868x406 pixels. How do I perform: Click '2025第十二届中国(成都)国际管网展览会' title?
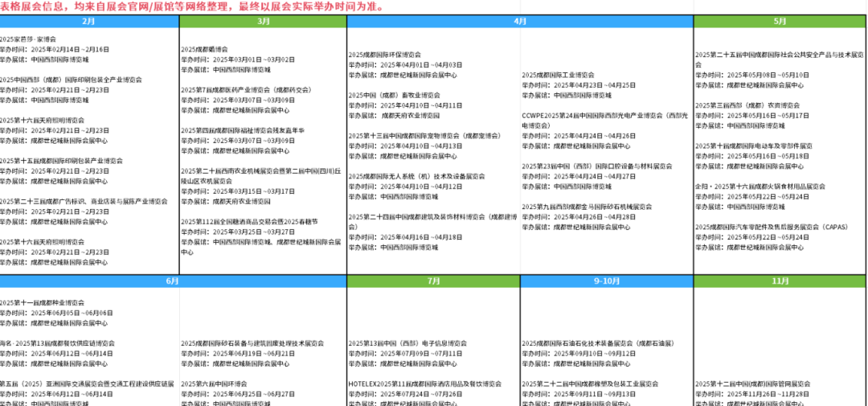[753, 383]
